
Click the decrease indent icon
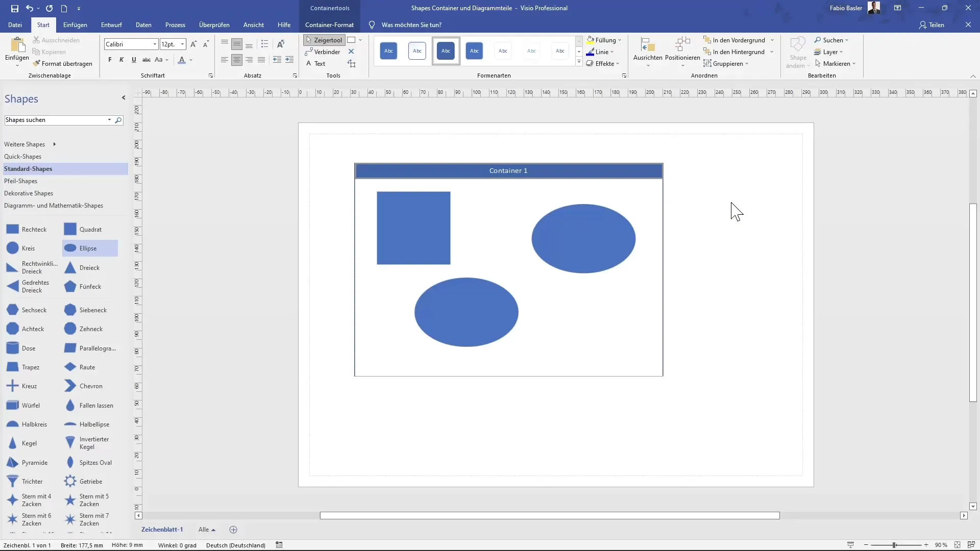[277, 60]
